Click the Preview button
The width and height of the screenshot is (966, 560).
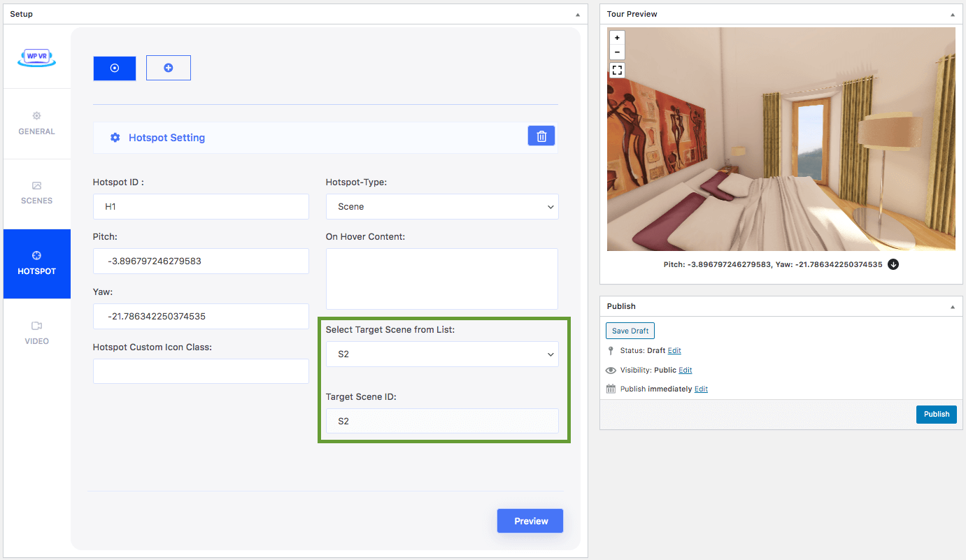click(530, 521)
